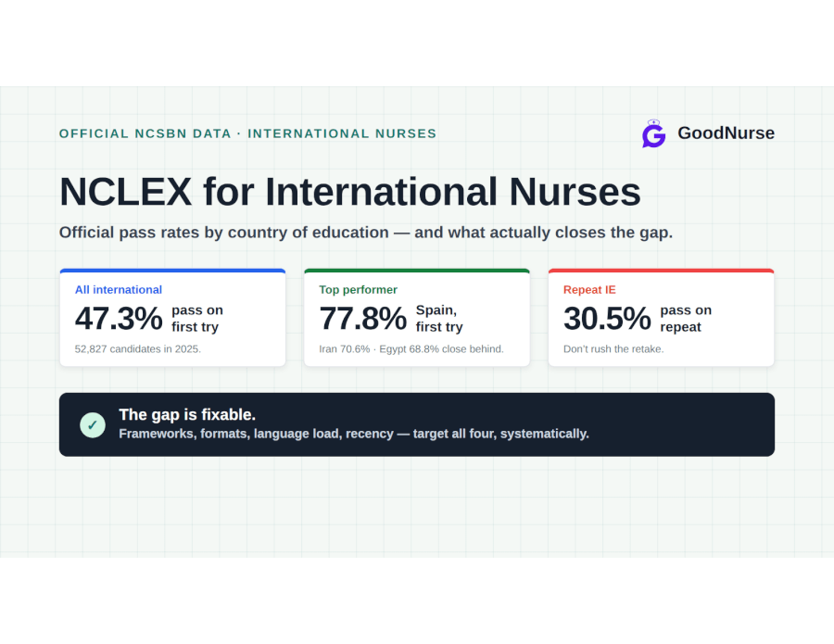The image size is (834, 644).
Task: Click the green checkmark circle icon
Action: [93, 425]
